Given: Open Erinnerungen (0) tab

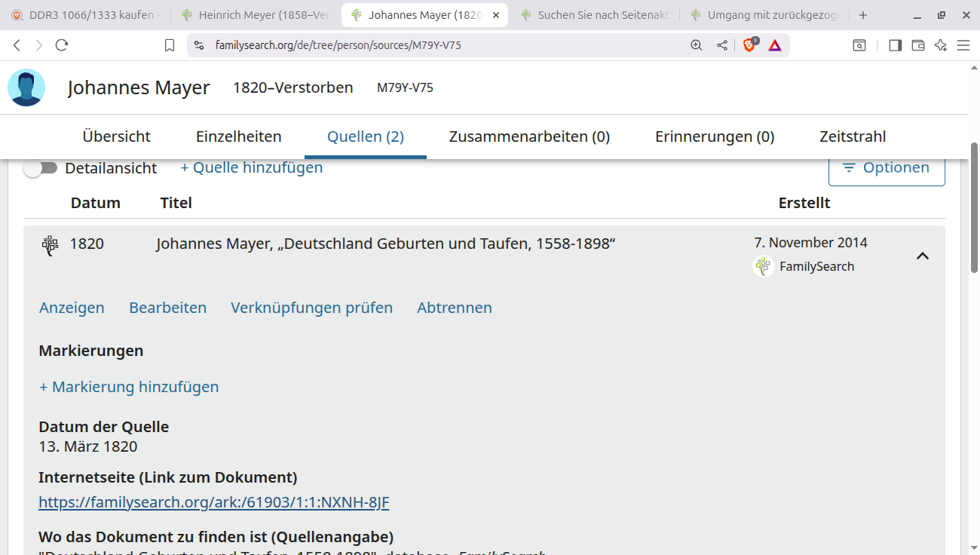Looking at the screenshot, I should pos(715,136).
